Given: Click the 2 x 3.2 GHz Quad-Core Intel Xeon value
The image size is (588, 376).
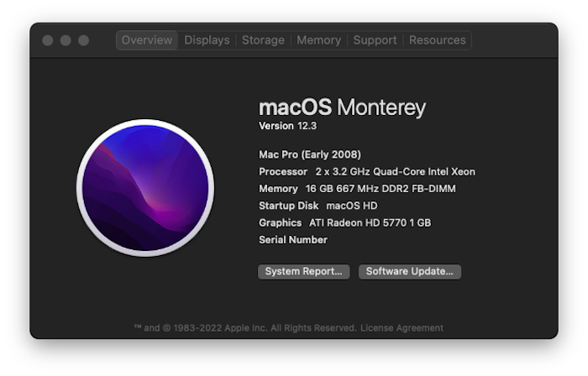Looking at the screenshot, I should (396, 172).
